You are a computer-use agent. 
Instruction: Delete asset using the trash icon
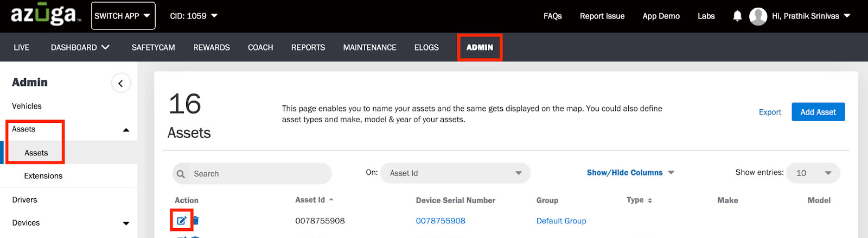(196, 221)
